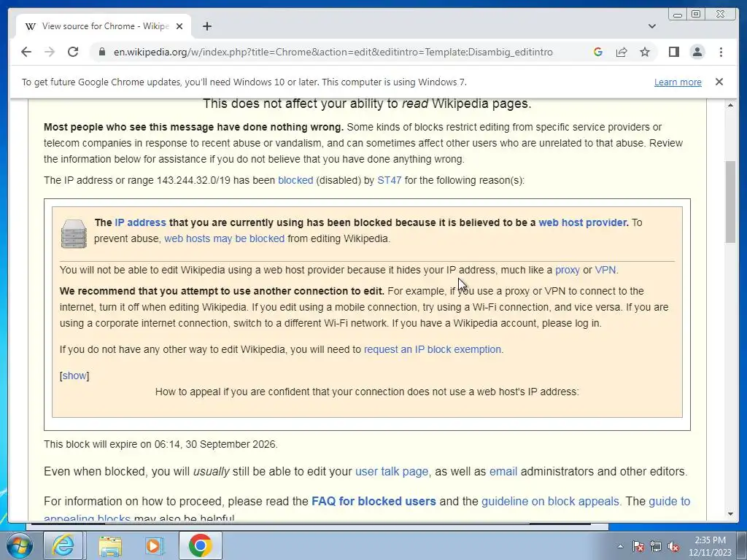747x560 pixels.
Task: Follow the web host provider link
Action: (583, 222)
